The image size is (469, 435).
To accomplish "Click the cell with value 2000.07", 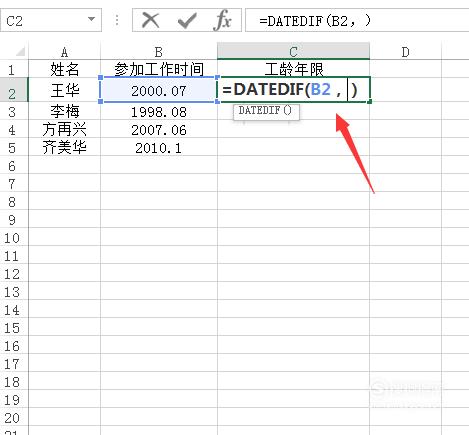I will [x=159, y=90].
